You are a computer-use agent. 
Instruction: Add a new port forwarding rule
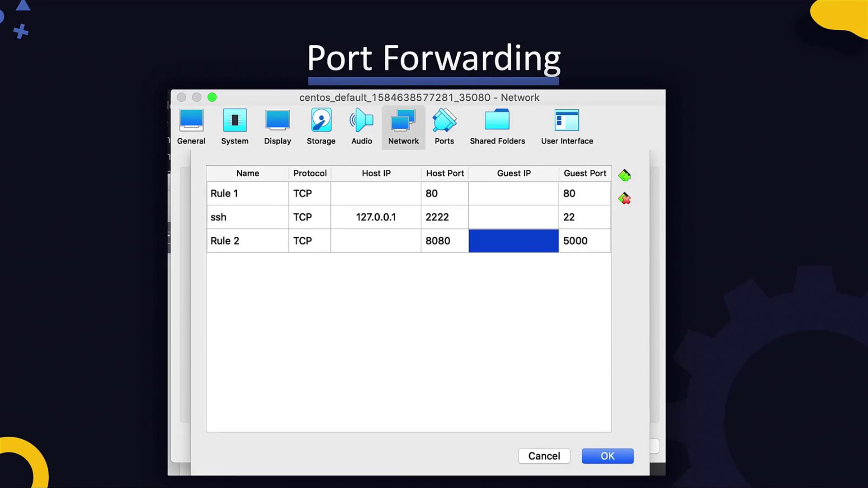click(x=624, y=175)
